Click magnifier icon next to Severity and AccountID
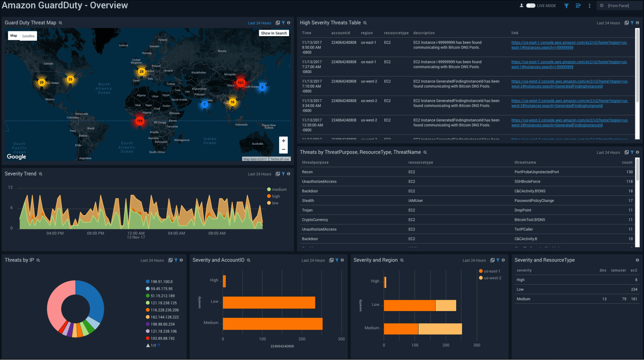 point(248,260)
